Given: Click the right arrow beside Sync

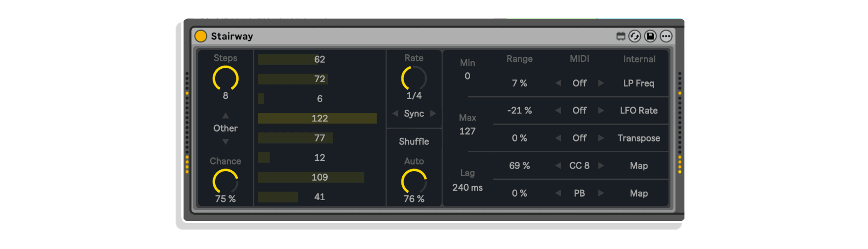Looking at the screenshot, I should click(x=433, y=113).
